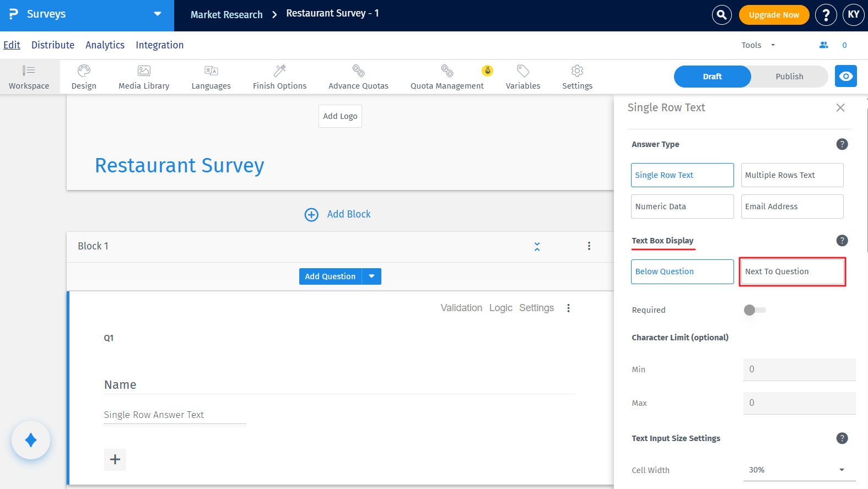Screen dimensions: 868x489
Task: Switch survey to Publish
Action: tap(789, 77)
